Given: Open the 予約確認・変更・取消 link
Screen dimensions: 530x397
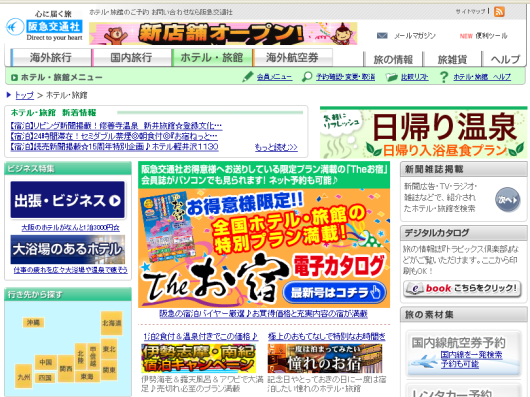Looking at the screenshot, I should pyautogui.click(x=345, y=77).
